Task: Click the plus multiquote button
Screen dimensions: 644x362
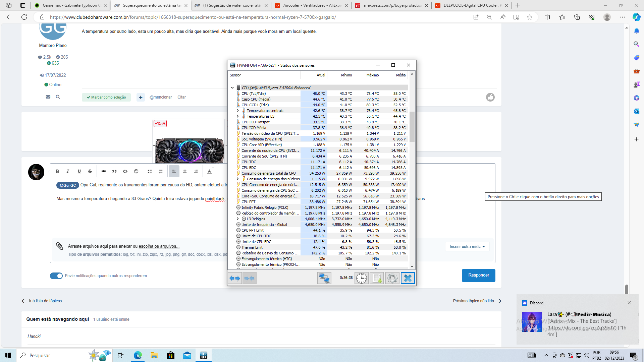Action: 141,97
